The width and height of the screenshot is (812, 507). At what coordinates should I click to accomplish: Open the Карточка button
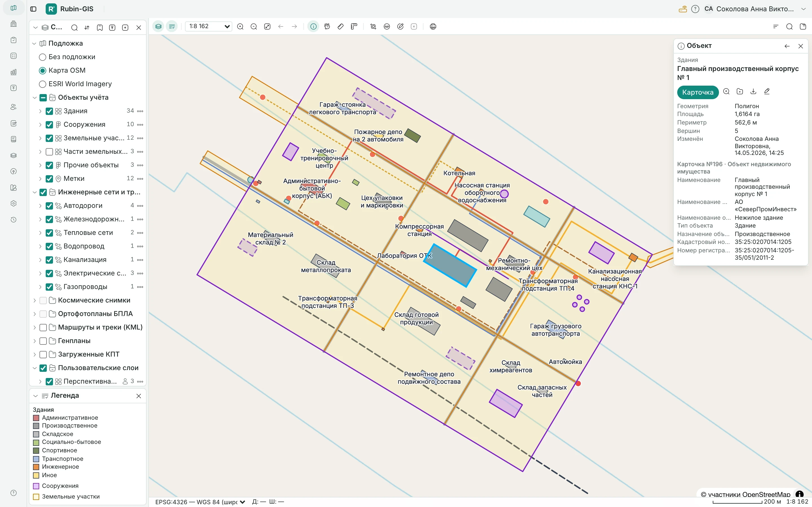[698, 92]
